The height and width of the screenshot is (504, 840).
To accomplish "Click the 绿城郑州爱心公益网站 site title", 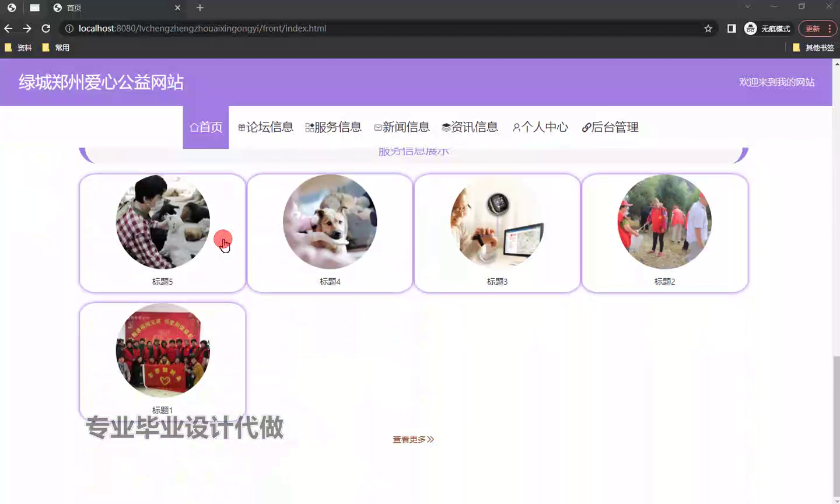I will [101, 82].
